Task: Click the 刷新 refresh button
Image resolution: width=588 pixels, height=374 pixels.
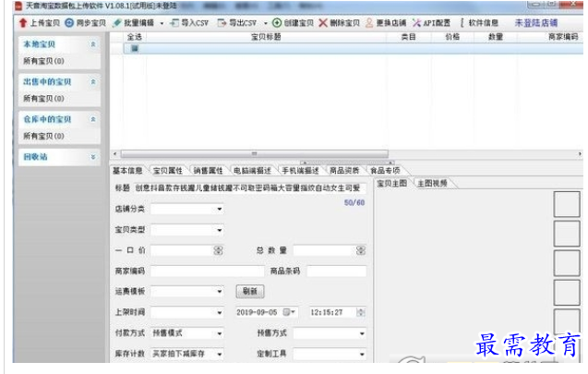Action: pyautogui.click(x=250, y=292)
